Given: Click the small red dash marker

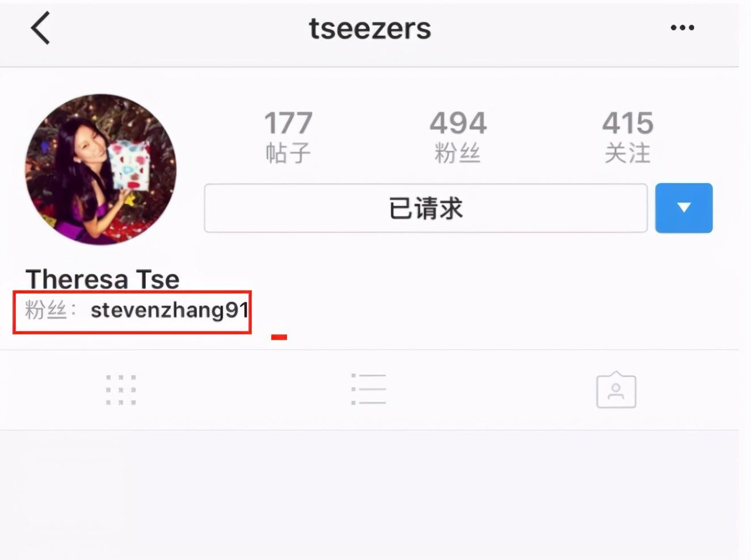Looking at the screenshot, I should [x=279, y=337].
